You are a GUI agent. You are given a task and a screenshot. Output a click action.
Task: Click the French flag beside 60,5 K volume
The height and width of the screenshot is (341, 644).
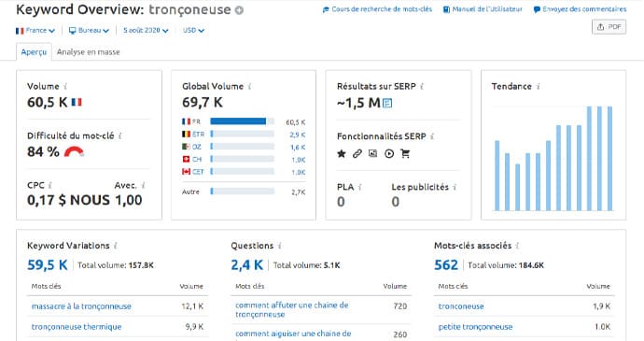[77, 102]
